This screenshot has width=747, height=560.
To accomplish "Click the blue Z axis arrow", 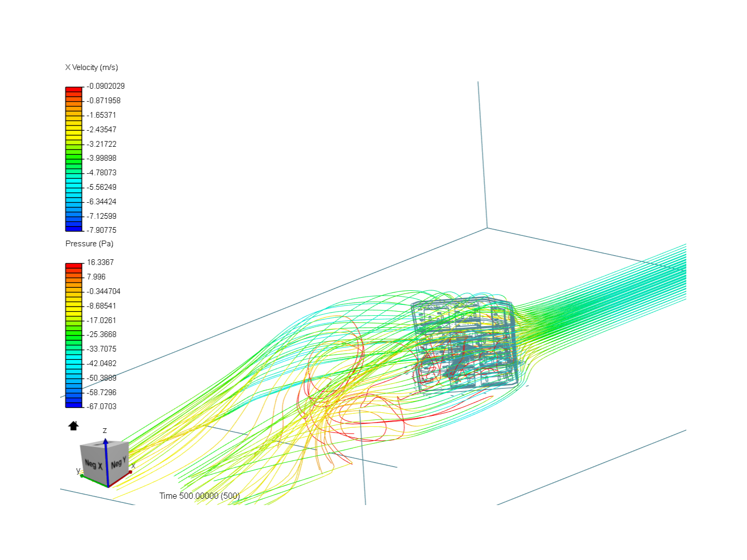I will 106,463.
